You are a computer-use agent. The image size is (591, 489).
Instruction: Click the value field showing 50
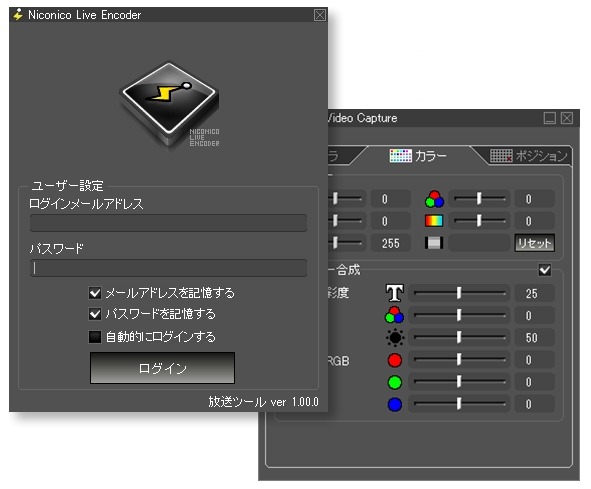pyautogui.click(x=534, y=338)
